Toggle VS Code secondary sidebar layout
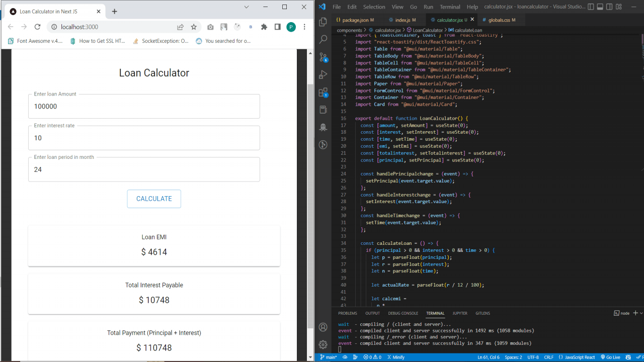Image resolution: width=644 pixels, height=362 pixels. coord(610,7)
